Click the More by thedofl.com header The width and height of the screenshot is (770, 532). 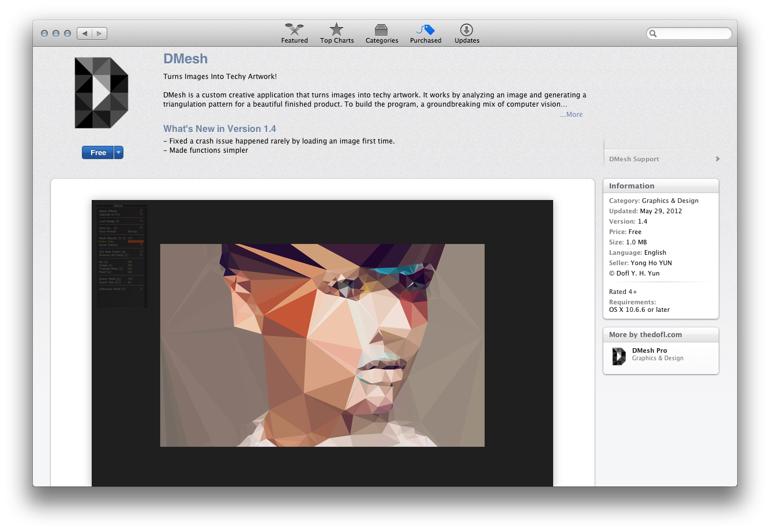[645, 335]
